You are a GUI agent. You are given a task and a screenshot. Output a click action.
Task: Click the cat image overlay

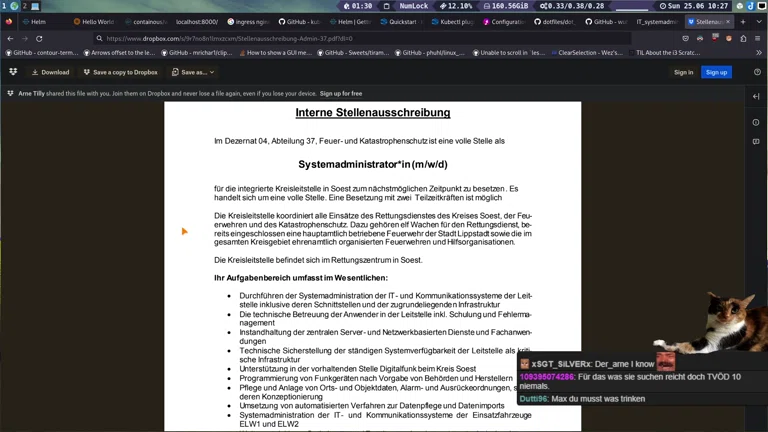[711, 321]
